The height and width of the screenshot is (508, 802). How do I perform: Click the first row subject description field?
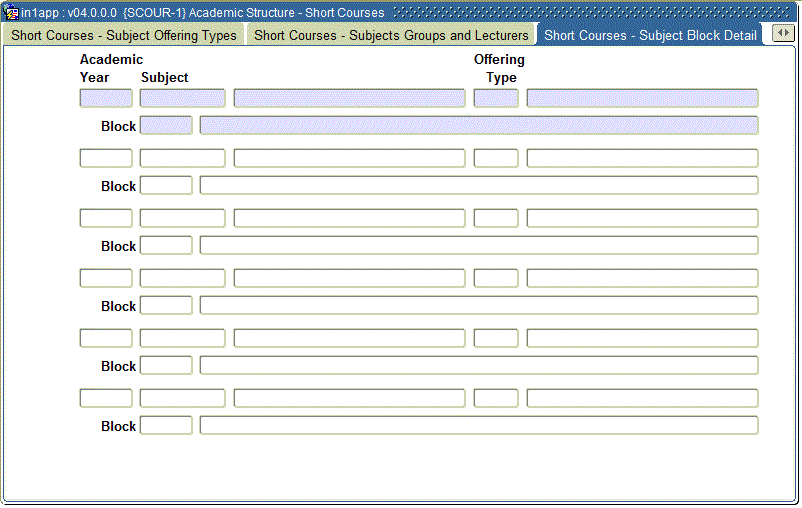coord(349,98)
